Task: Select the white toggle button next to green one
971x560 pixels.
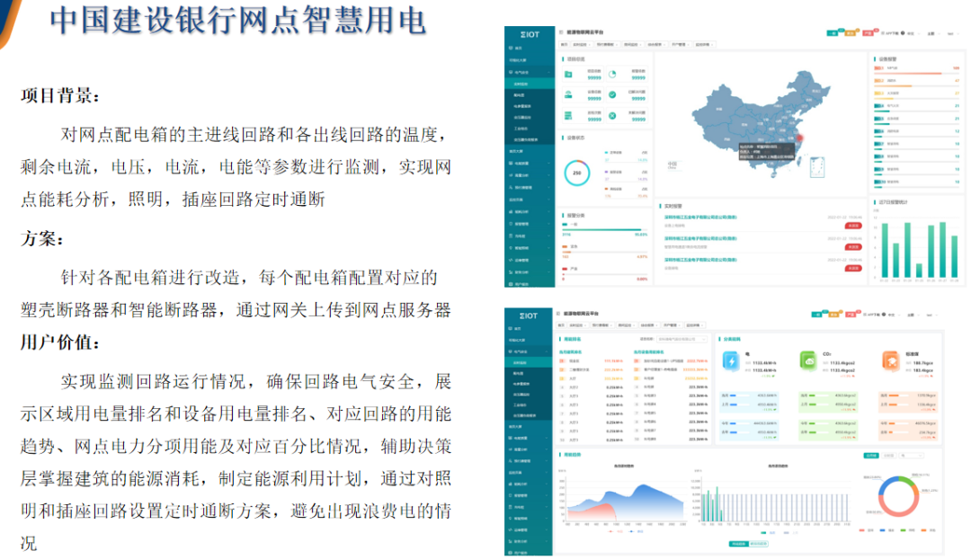Action: tap(888, 456)
